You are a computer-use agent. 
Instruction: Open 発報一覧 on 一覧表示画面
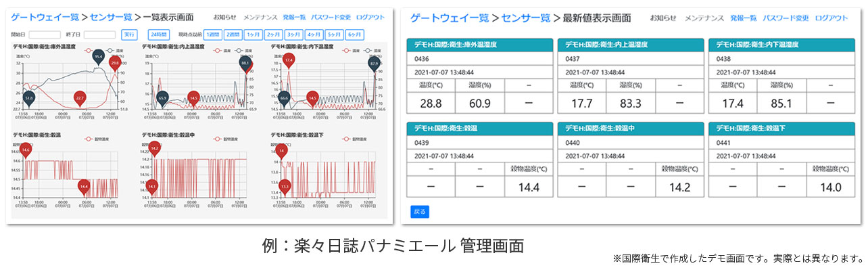pyautogui.click(x=293, y=18)
